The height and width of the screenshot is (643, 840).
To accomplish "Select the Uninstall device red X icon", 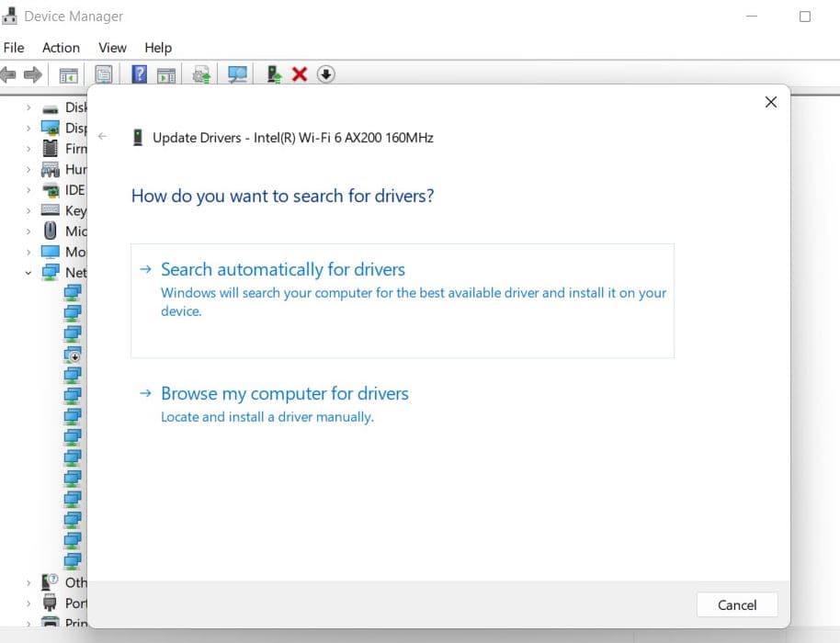I will pos(299,74).
